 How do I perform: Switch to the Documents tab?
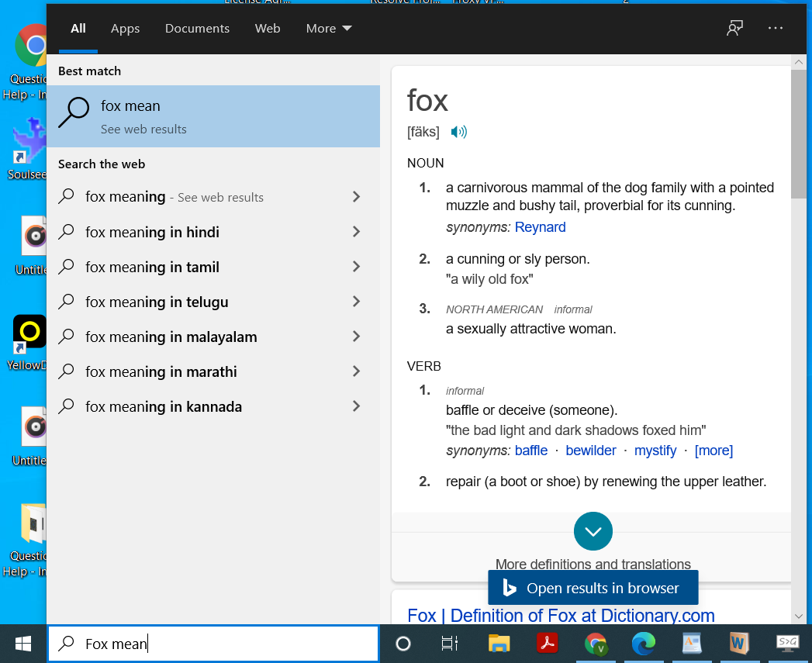197,29
